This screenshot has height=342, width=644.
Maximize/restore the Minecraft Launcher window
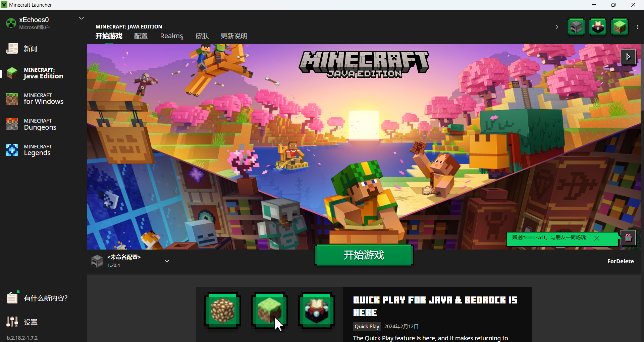pyautogui.click(x=613, y=5)
